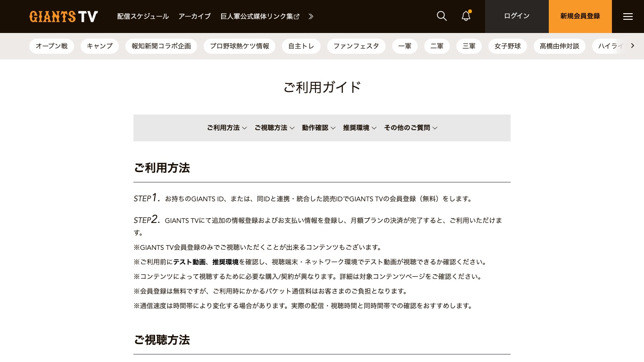Open 配信スケジュール in the header
This screenshot has height=362, width=644.
coord(143,16)
